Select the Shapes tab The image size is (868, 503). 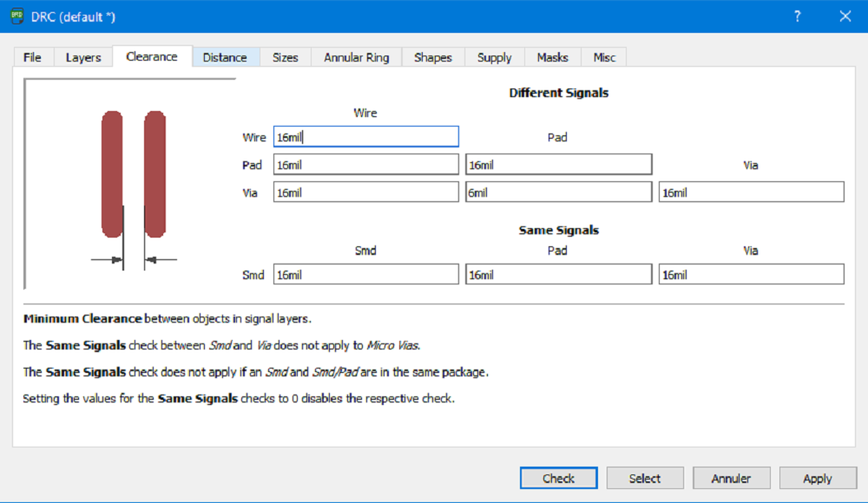coord(432,57)
